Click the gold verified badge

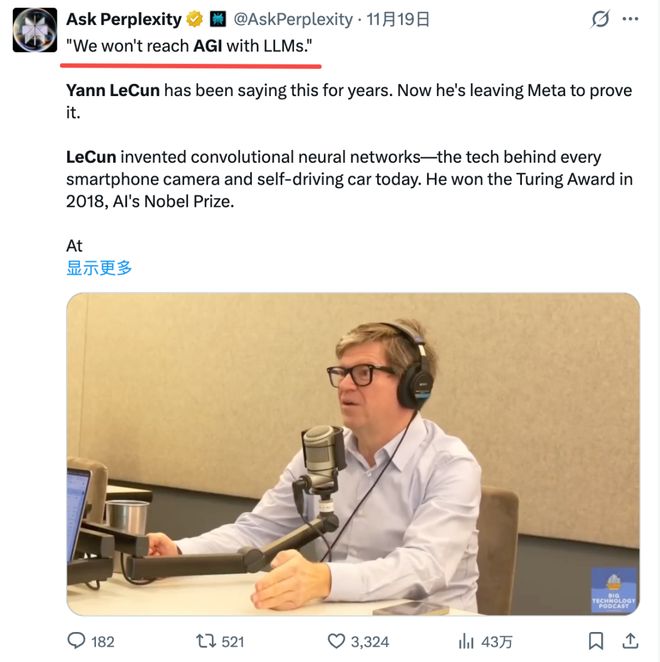point(194,19)
